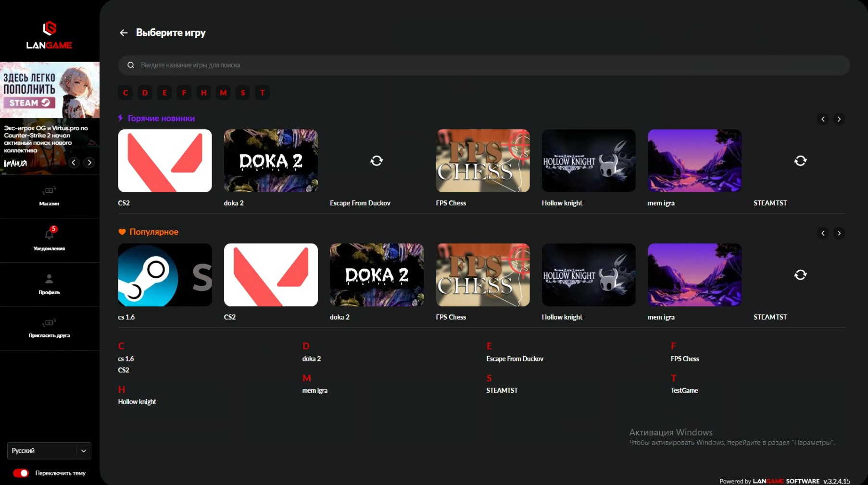Select Hollow Knight thumbnail in Популярное
This screenshot has height=485, width=868.
tap(589, 274)
